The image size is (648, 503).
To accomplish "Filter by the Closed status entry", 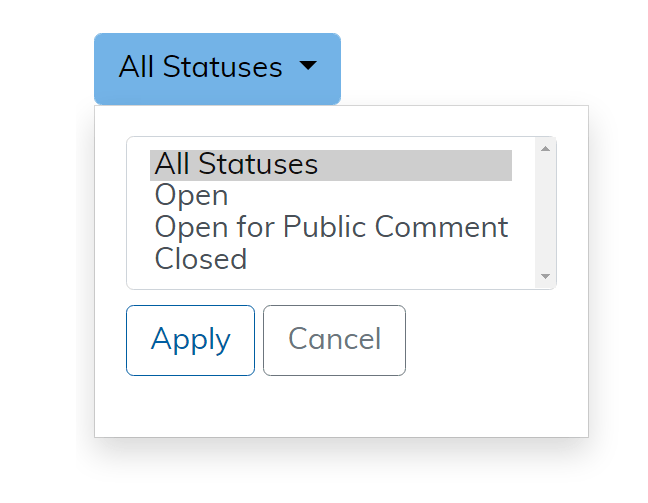I will click(201, 259).
